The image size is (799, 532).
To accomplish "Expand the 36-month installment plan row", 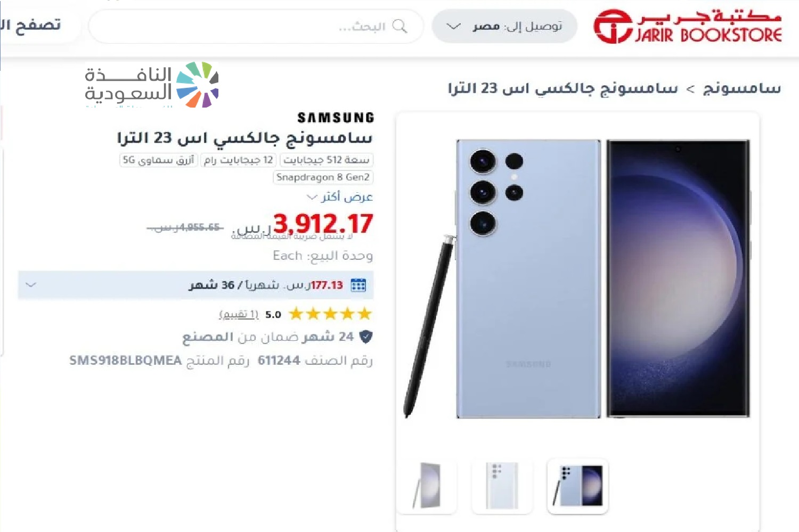I will coord(195,285).
